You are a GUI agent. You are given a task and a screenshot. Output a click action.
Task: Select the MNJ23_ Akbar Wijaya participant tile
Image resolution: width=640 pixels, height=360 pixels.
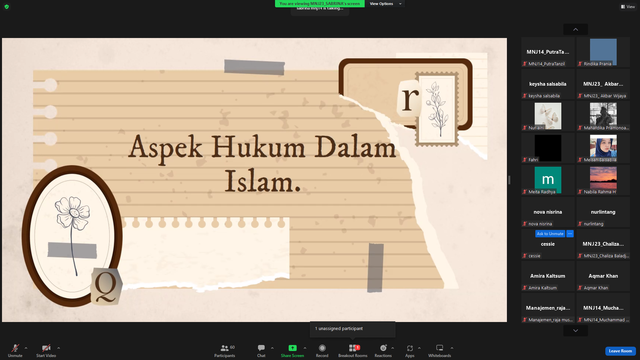tap(603, 84)
